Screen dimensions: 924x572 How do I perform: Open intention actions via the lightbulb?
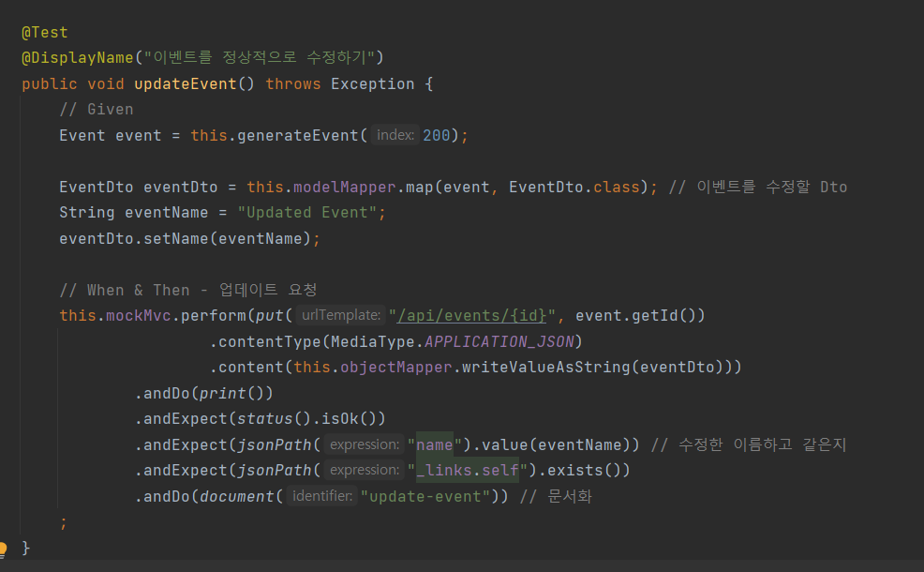click(4, 549)
